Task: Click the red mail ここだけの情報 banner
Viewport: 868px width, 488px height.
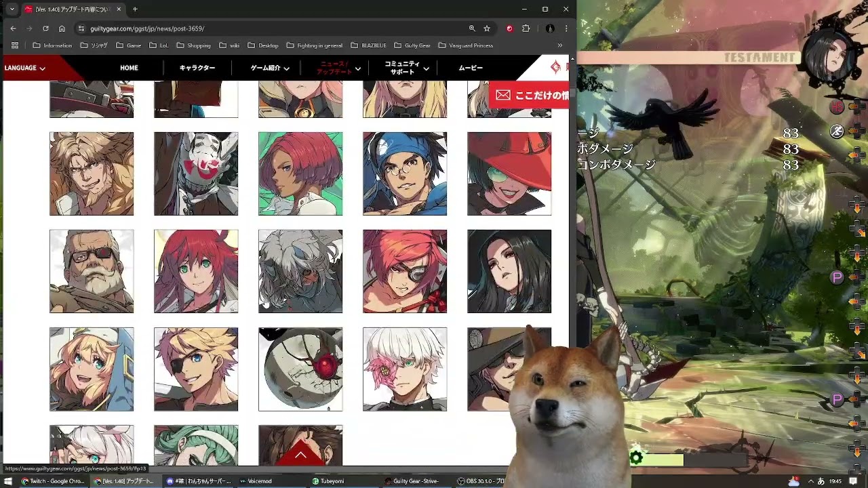Action: 530,96
